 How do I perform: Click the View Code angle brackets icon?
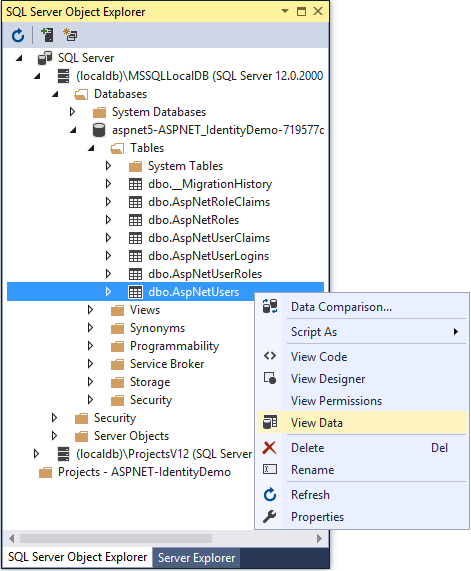pos(270,356)
